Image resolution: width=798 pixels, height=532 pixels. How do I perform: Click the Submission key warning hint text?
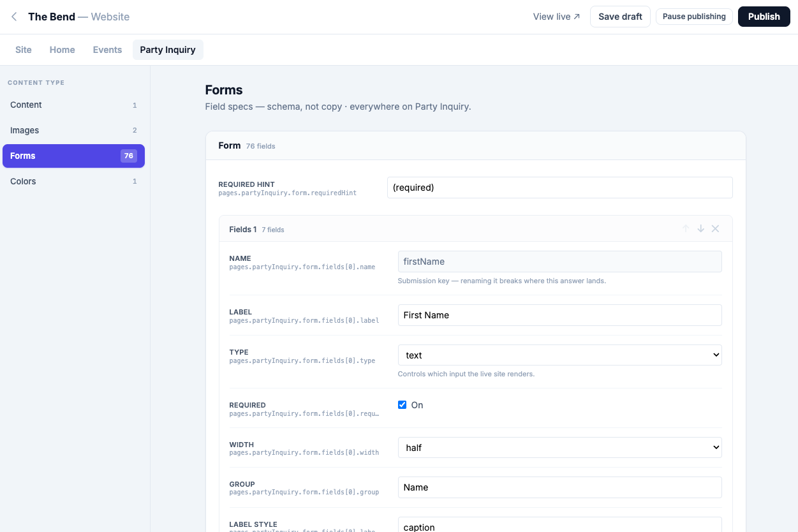click(x=501, y=281)
